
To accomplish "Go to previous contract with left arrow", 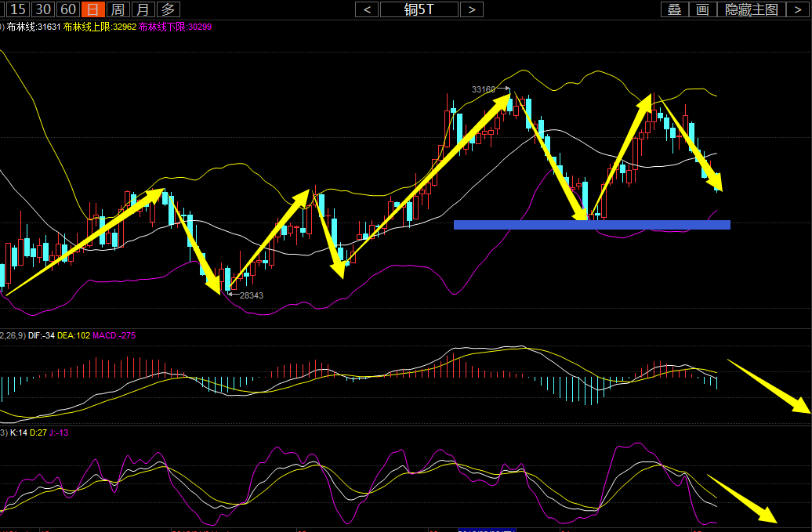I will [x=367, y=9].
